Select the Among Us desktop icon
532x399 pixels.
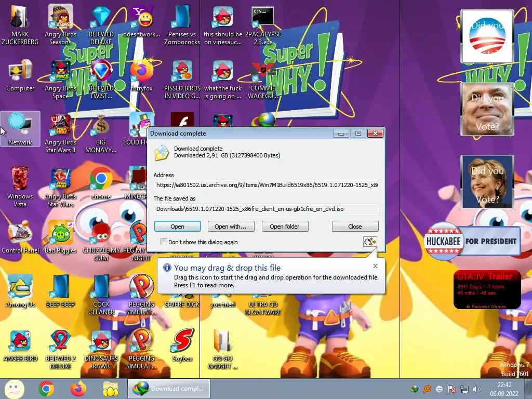point(20,291)
